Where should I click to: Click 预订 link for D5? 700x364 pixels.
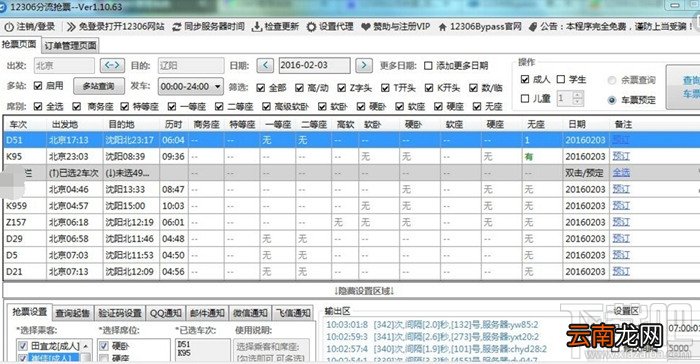(x=621, y=255)
